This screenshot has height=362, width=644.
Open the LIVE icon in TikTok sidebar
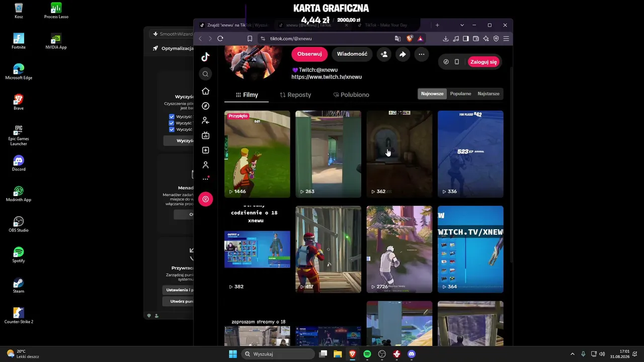[x=205, y=135]
